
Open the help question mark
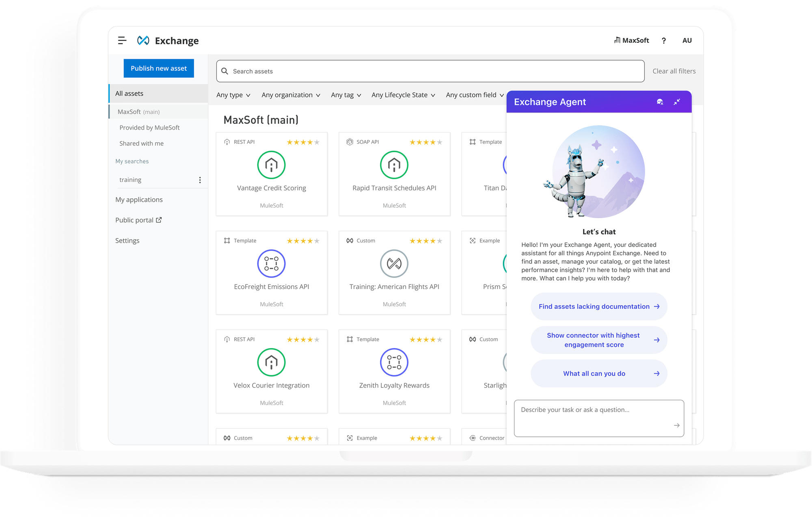tap(664, 40)
